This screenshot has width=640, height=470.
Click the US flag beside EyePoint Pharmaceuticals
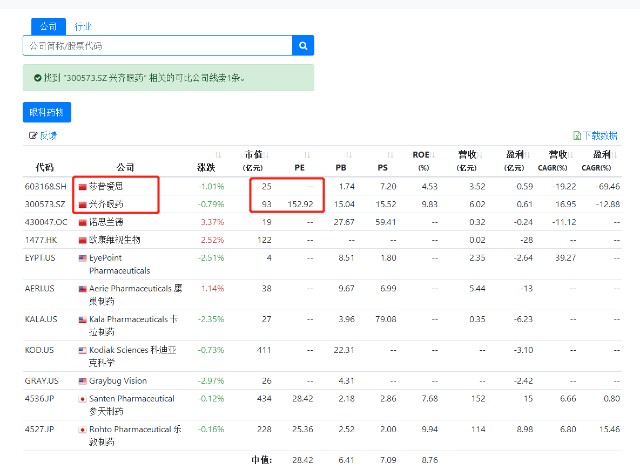point(82,258)
